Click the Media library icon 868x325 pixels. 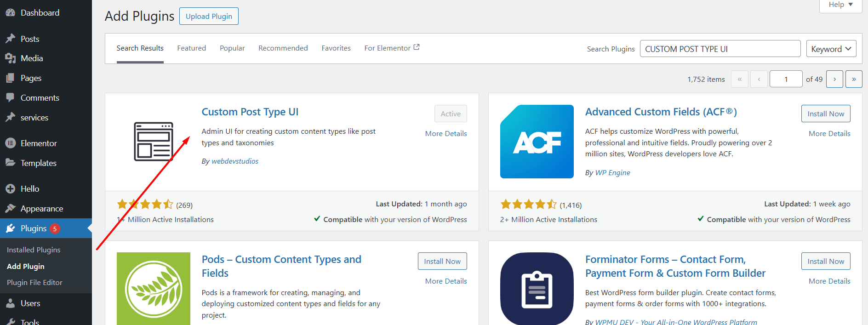coord(10,58)
